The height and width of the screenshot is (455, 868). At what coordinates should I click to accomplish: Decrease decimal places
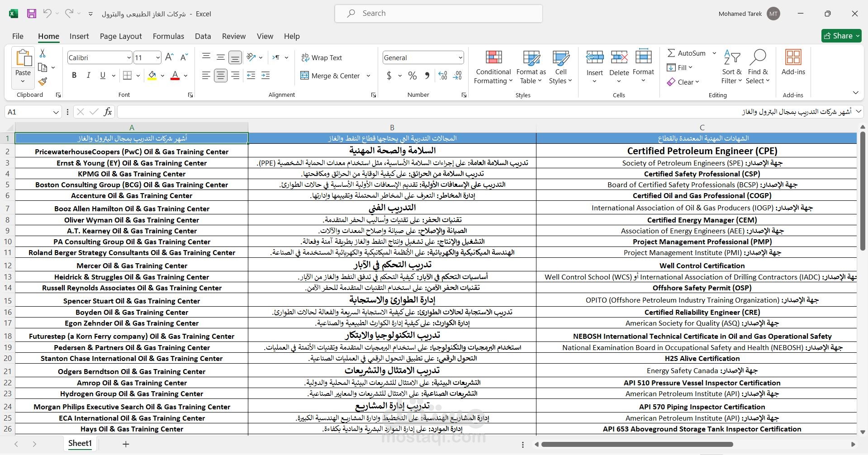coord(457,76)
